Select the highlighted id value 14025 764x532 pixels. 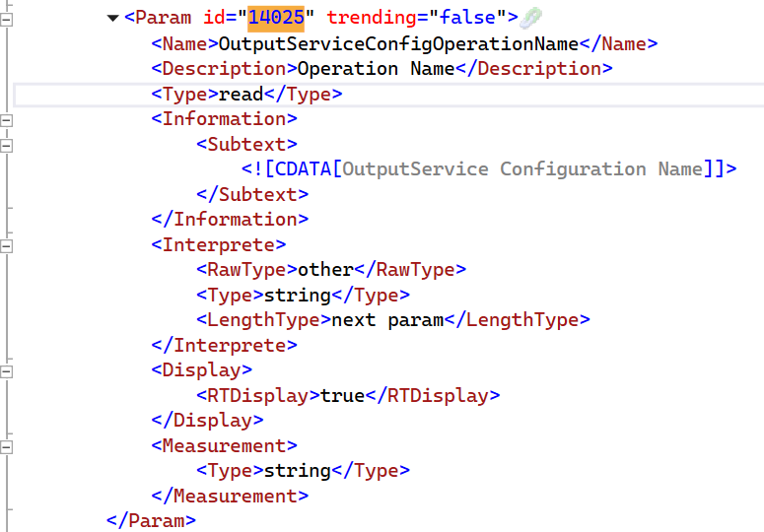click(x=276, y=18)
